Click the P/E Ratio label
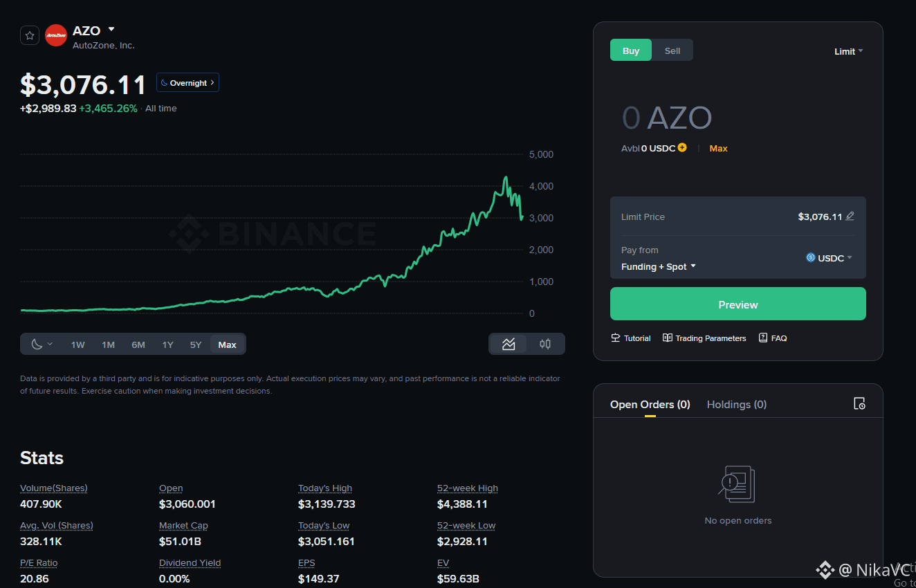The width and height of the screenshot is (916, 588). tap(39, 562)
